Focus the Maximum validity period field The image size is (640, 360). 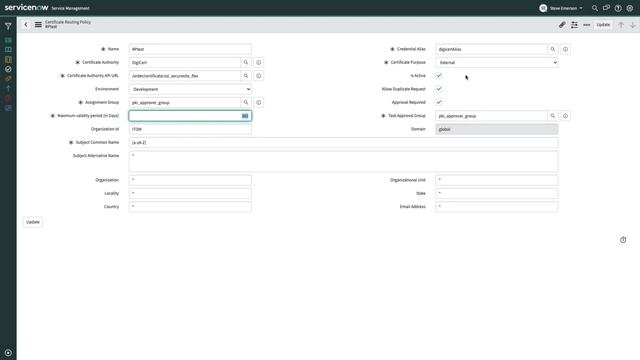(x=190, y=116)
